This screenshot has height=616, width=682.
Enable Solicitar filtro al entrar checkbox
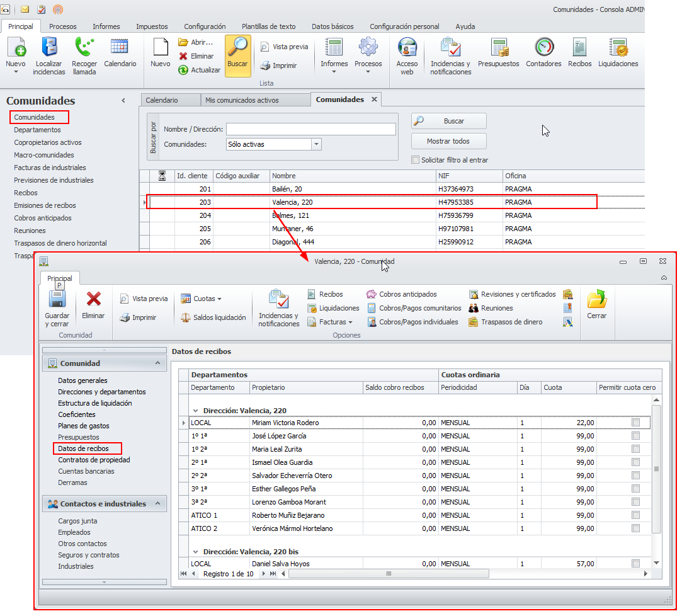pos(415,160)
